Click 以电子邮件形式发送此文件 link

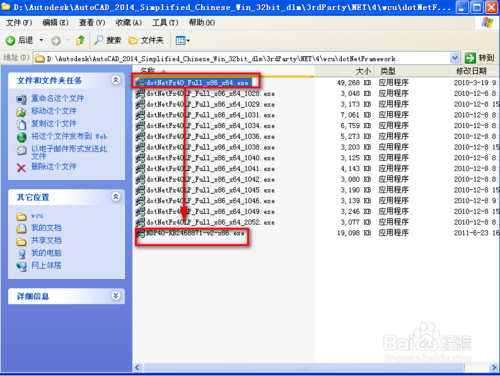point(69,152)
